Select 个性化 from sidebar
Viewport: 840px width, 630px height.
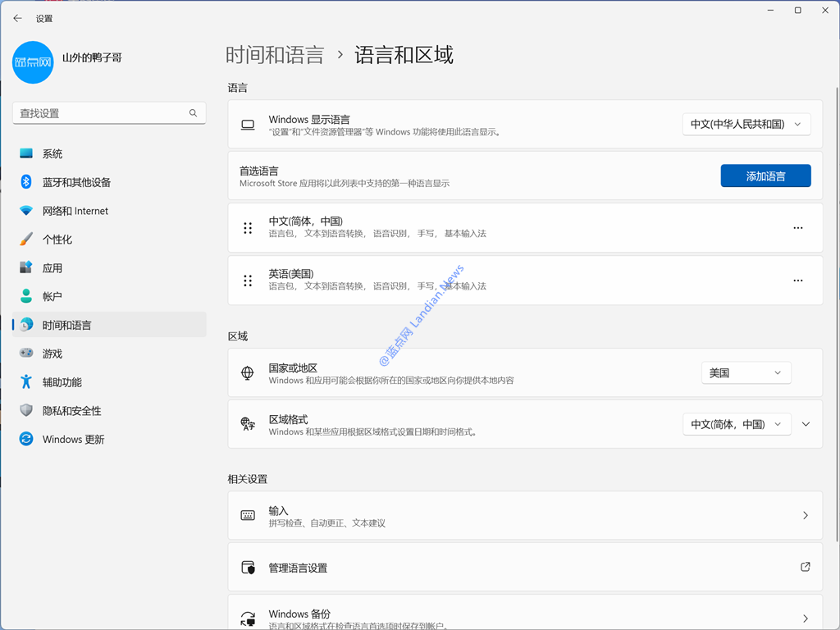57,240
